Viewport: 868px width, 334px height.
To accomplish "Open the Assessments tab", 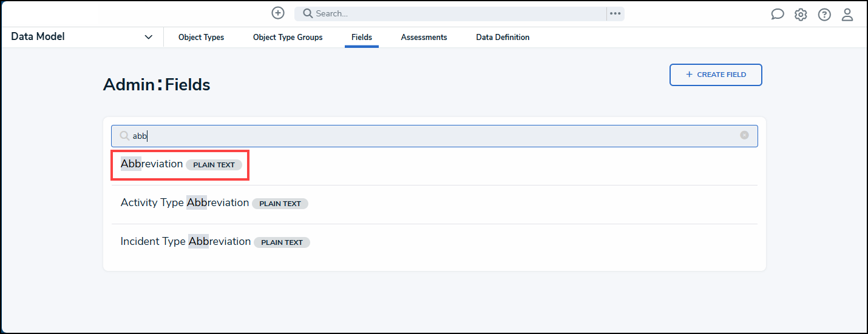I will [x=424, y=37].
